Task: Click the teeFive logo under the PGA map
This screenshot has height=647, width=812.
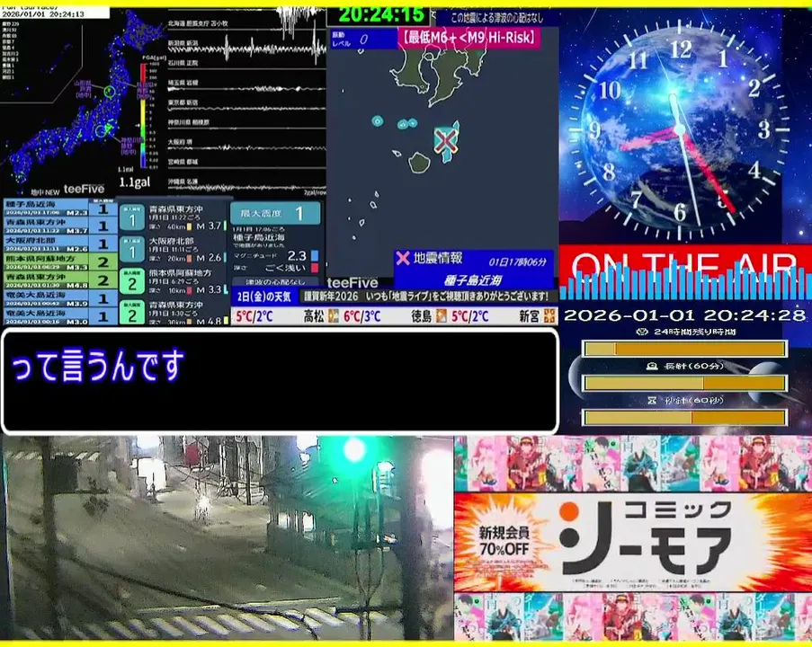Action: coord(84,189)
